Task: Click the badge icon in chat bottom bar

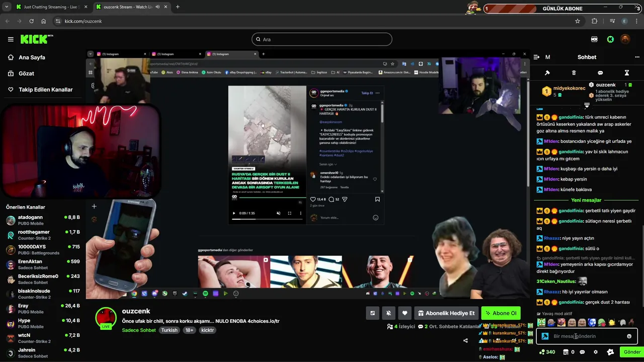Action: pos(610,352)
